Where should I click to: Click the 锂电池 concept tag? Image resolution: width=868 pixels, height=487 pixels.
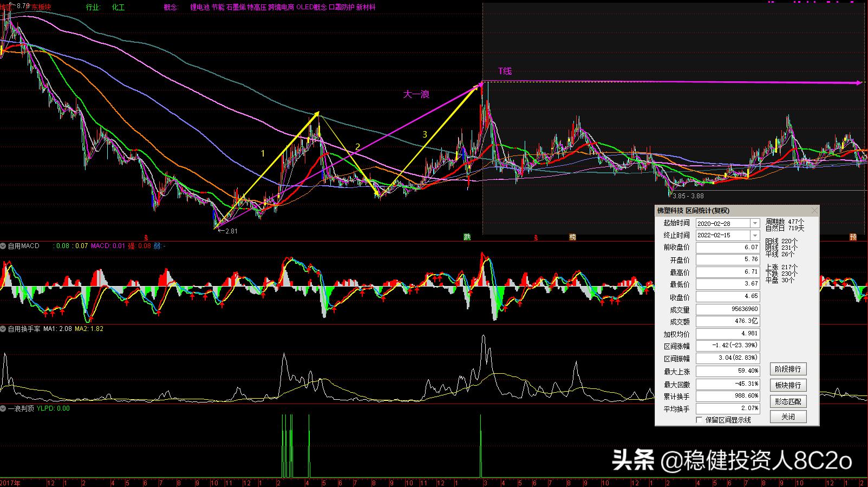200,8
